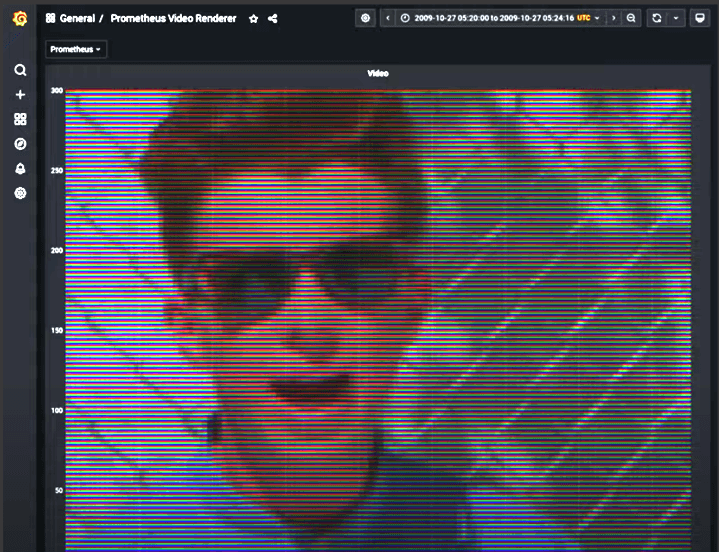Click the UTC timezone label
The image size is (719, 552).
tap(584, 18)
